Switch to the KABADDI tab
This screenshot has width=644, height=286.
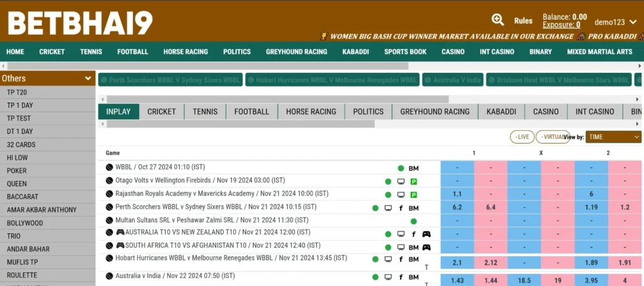tap(501, 112)
